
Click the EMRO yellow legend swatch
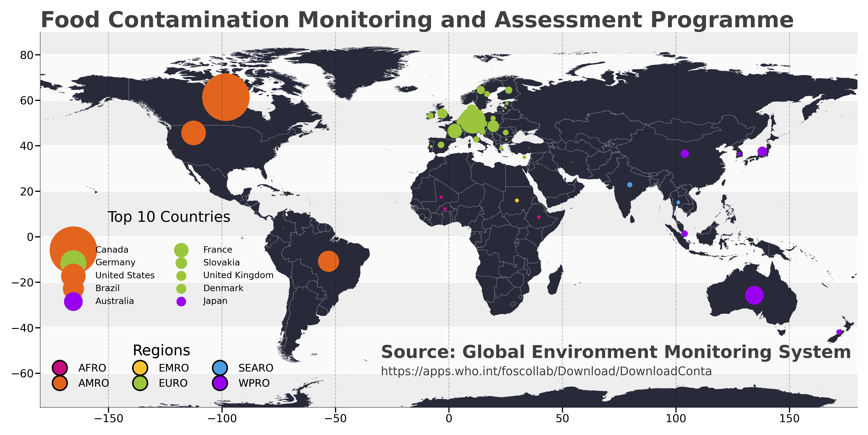140,368
